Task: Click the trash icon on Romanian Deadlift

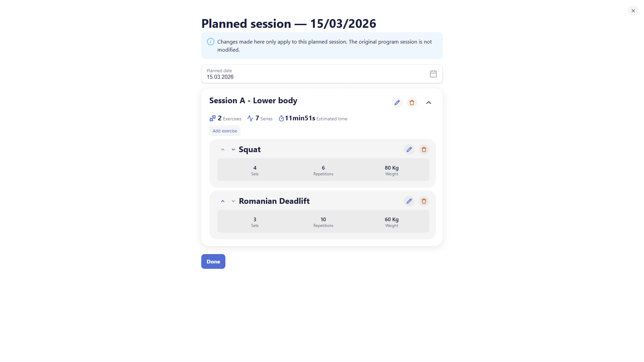Action: 424,201
